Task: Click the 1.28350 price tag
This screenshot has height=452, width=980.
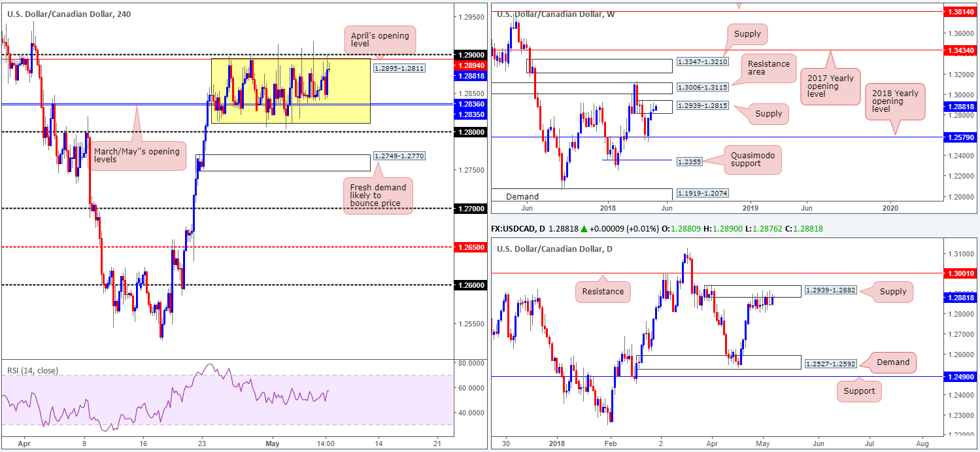Action: pos(470,114)
